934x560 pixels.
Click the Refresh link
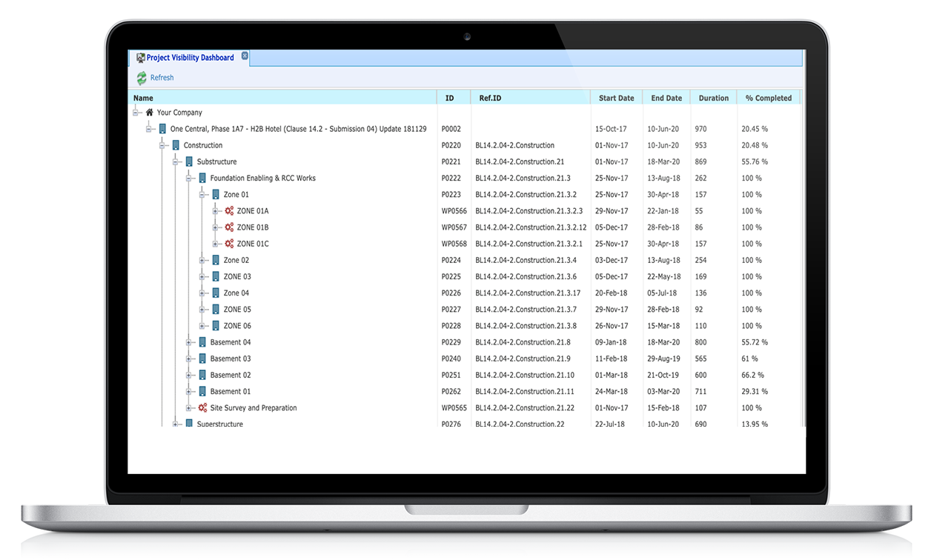pos(162,78)
